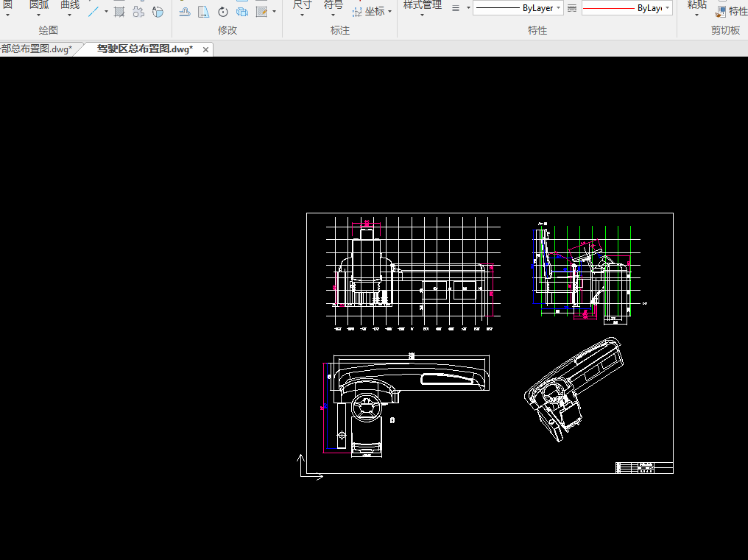This screenshot has width=748, height=560.
Task: Close the 驾驶区总布置图.dwg tab
Action: tap(206, 49)
